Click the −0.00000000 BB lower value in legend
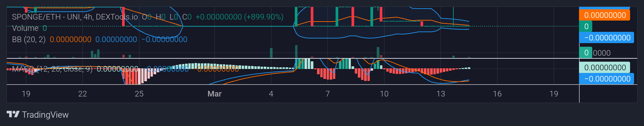 pyautogui.click(x=164, y=39)
